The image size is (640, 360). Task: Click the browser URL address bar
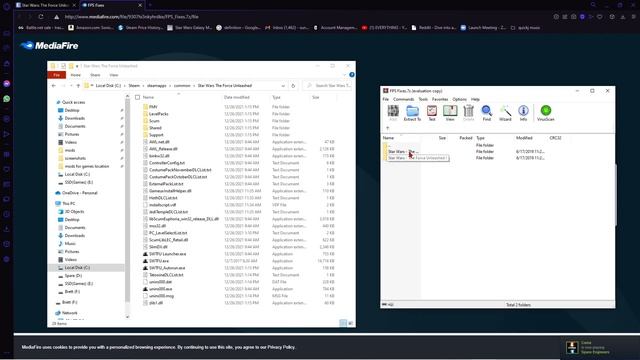coord(131,17)
